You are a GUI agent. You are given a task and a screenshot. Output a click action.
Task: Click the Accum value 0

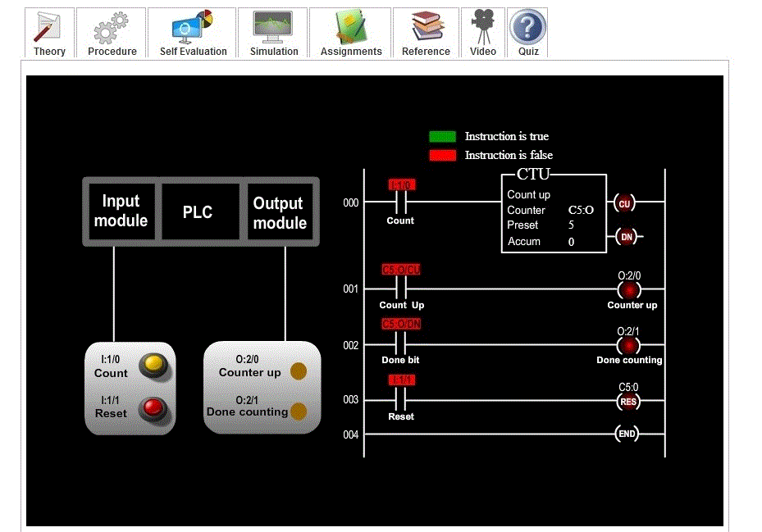pyautogui.click(x=571, y=242)
